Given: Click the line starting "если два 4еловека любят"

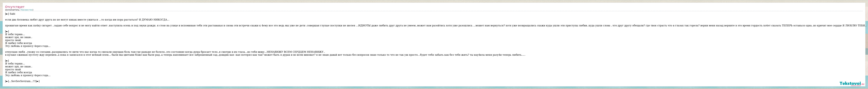Looking at the screenshot, I should pos(87,20).
